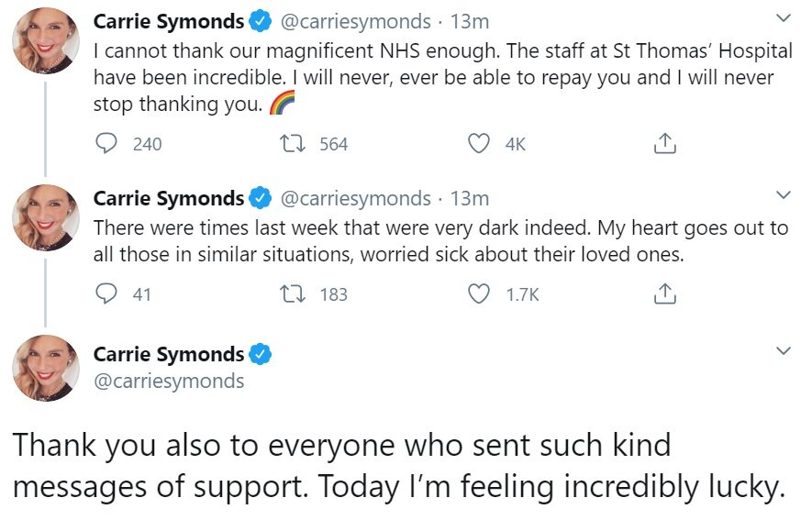Click the verified badge on third tweet
Image resolution: width=812 pixels, height=520 pixels.
coord(261,354)
